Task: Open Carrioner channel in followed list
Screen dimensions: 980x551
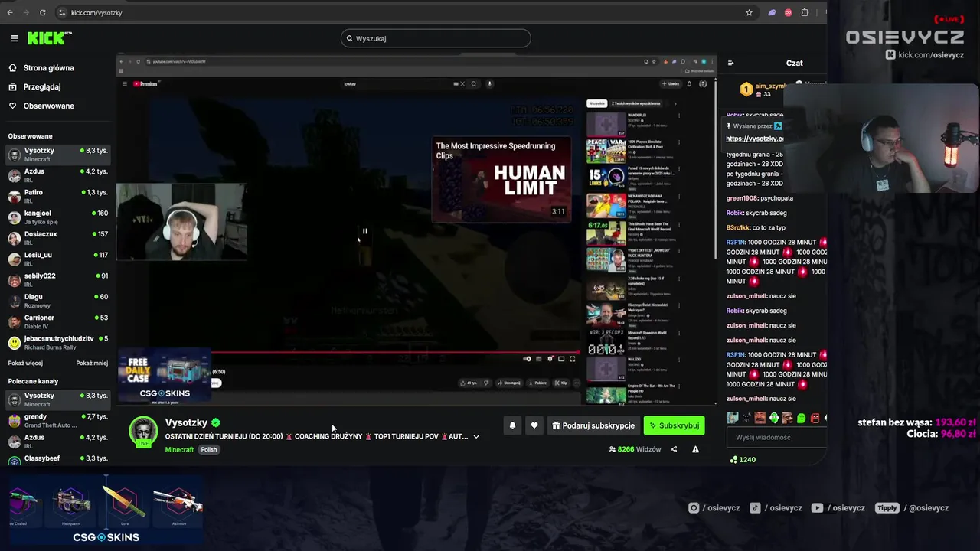Action: [57, 321]
